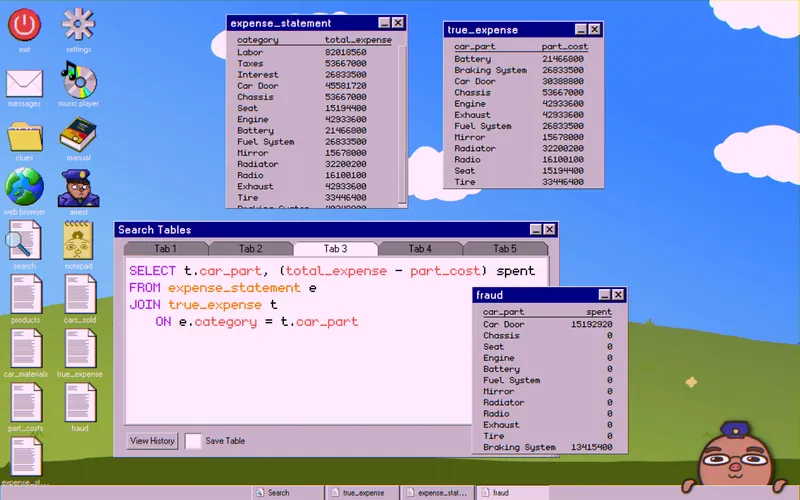Click the JOIN keyword in the query
The height and width of the screenshot is (500, 800).
click(145, 305)
